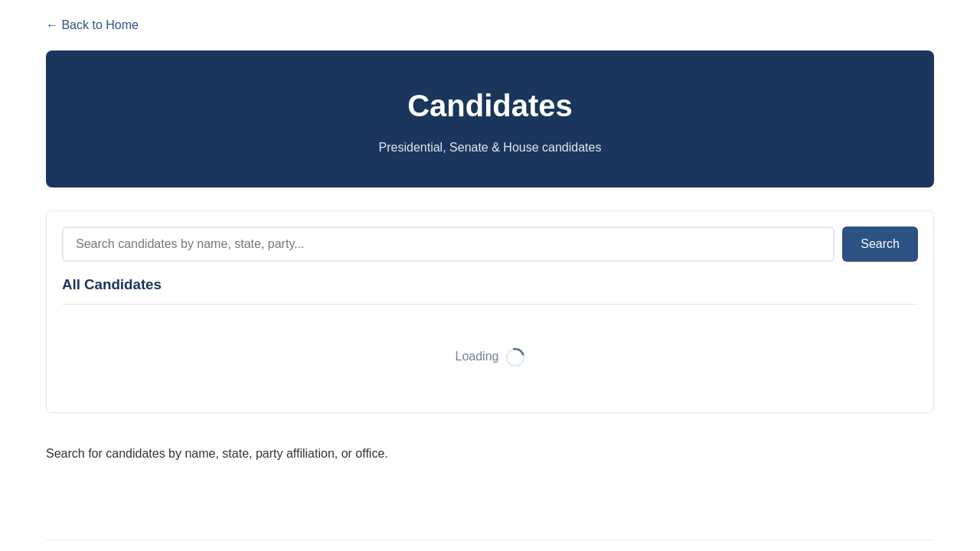Select the All Candidates section heading
The height and width of the screenshot is (551, 980).
pos(112,285)
